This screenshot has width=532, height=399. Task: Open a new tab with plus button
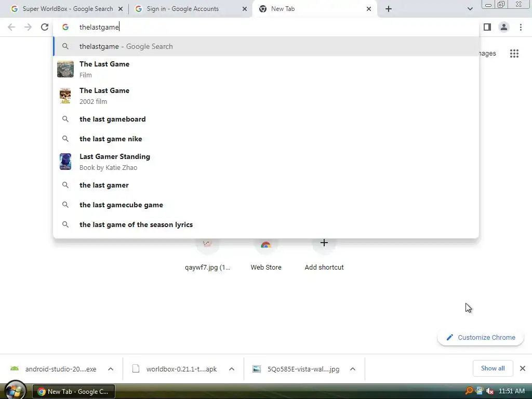click(389, 9)
